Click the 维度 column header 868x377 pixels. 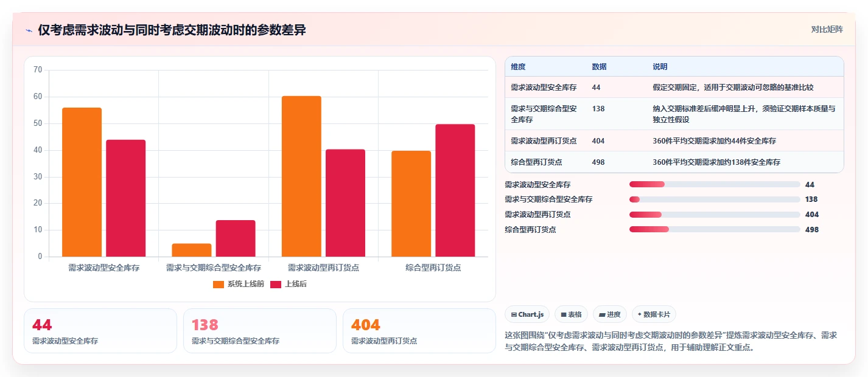(x=518, y=66)
